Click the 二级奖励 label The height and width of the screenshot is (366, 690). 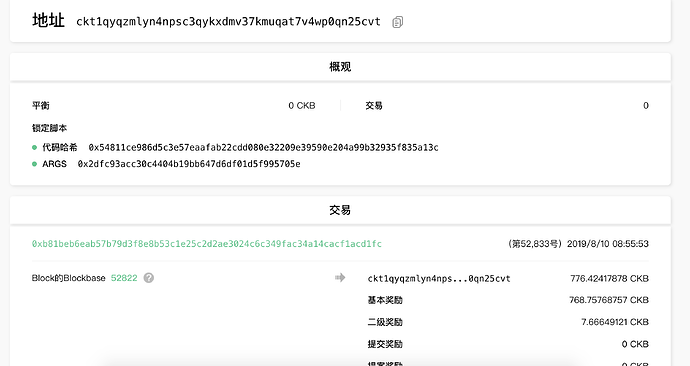pyautogui.click(x=385, y=322)
